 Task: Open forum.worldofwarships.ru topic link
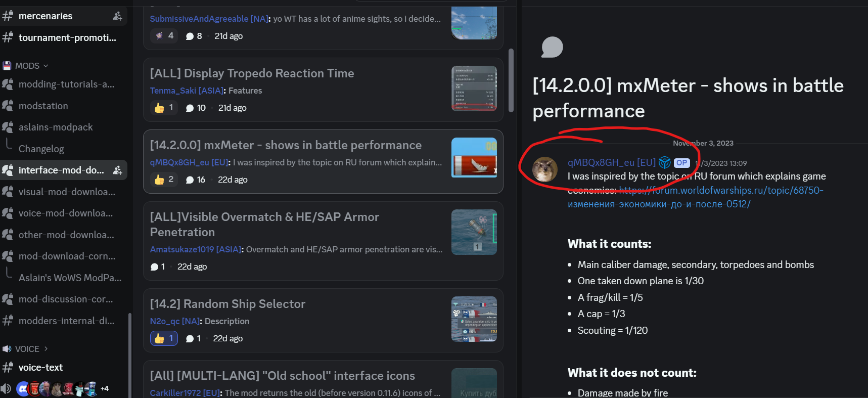click(696, 197)
